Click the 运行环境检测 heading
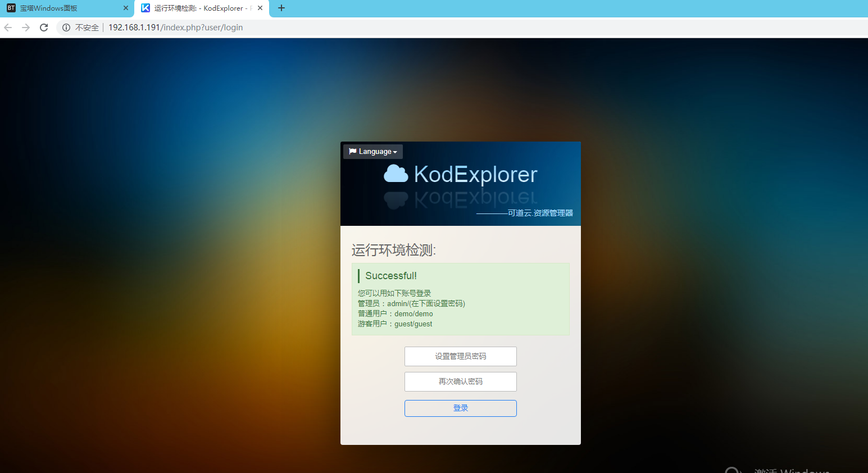868x473 pixels. 394,250
